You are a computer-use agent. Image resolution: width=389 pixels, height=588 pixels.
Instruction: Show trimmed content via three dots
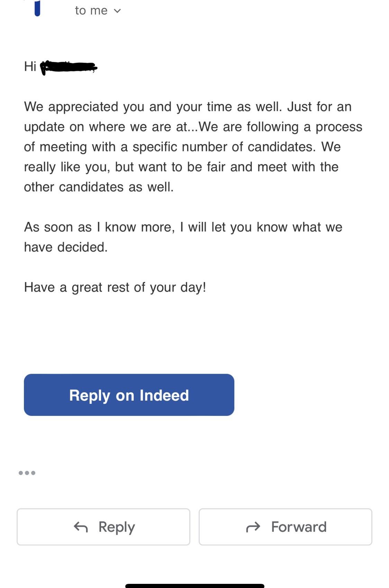[x=27, y=473]
